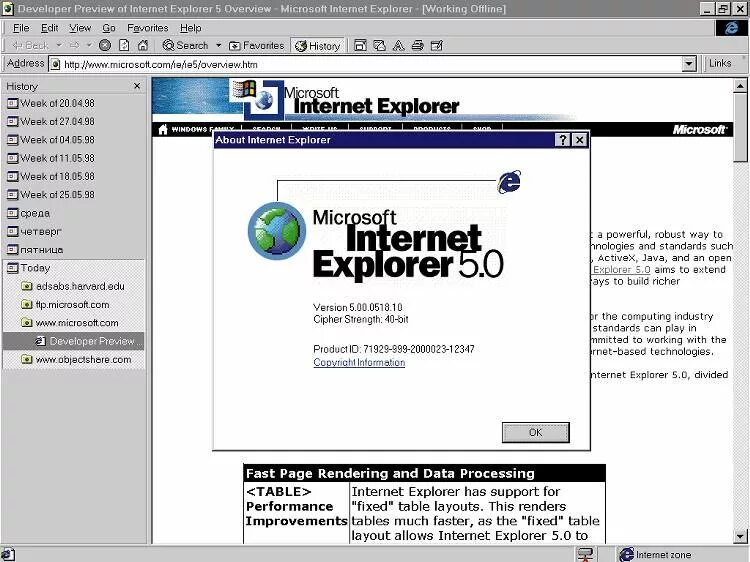Click the Stop loading toolbar icon
750x562 pixels.
(x=105, y=45)
